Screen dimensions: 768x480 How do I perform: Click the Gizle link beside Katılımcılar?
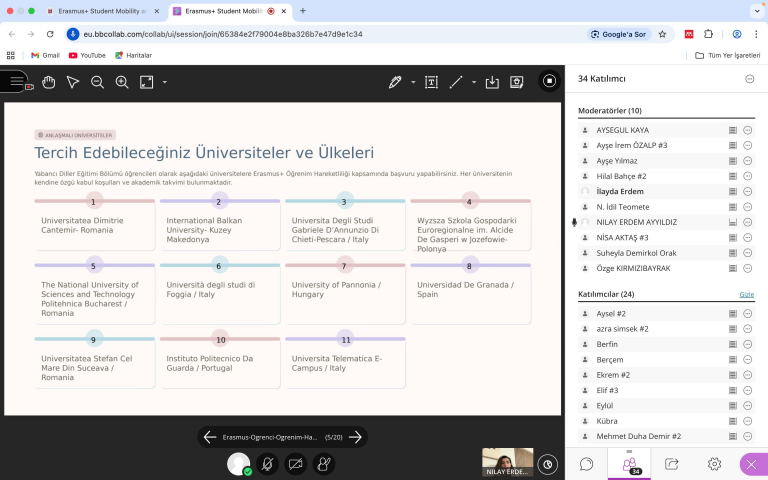tap(746, 295)
